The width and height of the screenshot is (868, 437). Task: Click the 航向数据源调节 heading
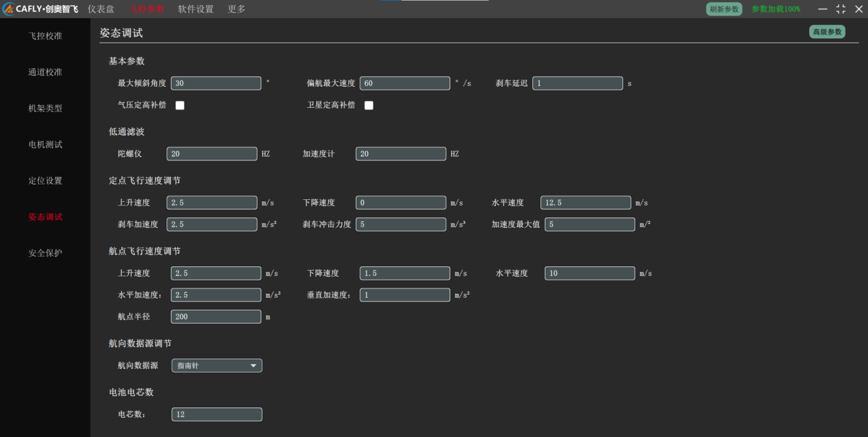[140, 344]
